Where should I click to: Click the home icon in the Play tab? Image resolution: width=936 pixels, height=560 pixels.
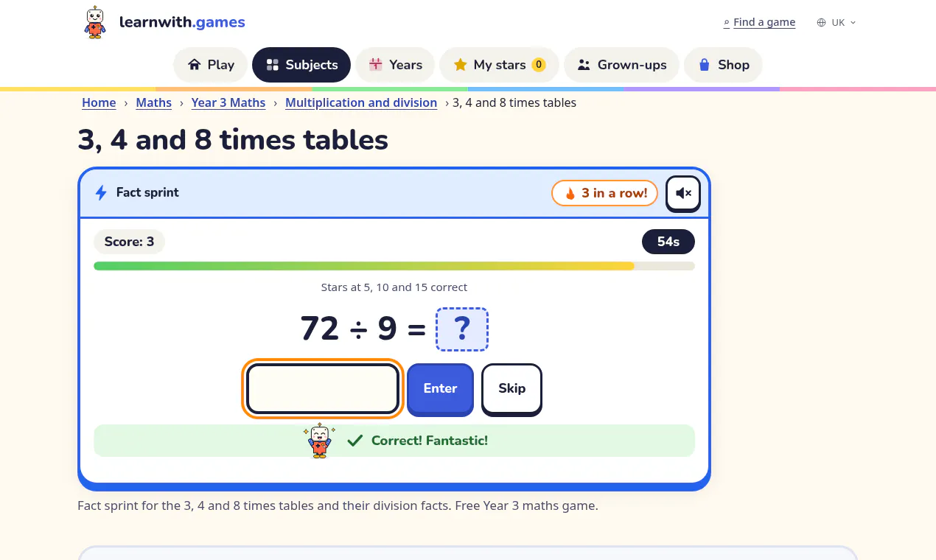(x=195, y=65)
